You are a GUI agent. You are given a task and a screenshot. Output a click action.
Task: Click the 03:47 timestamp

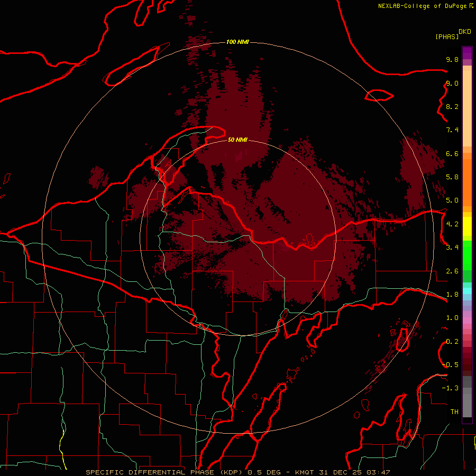tap(378, 472)
